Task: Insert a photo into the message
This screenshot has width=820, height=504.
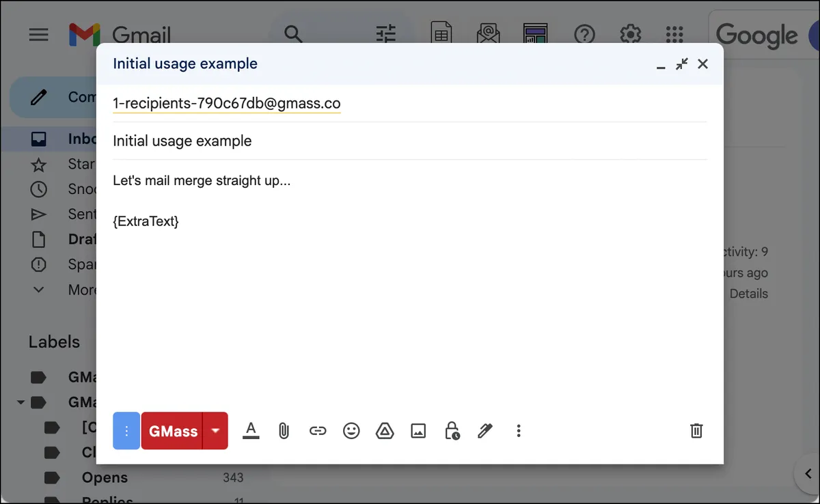Action: (418, 431)
